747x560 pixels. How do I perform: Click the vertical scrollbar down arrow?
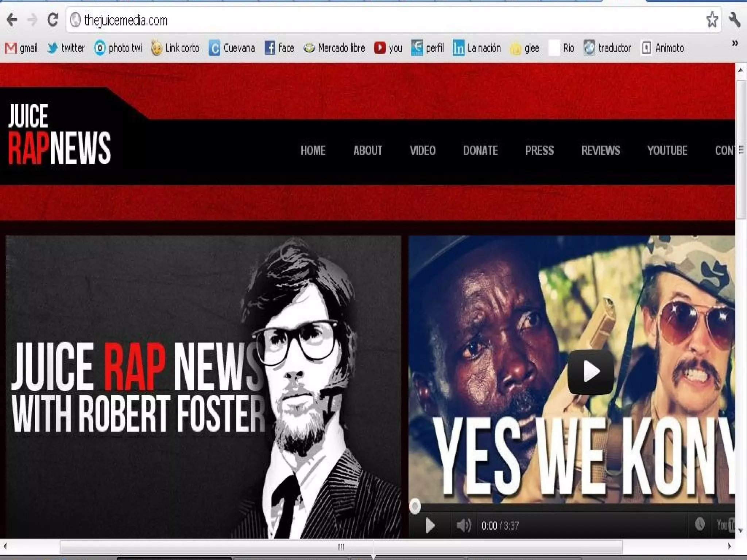[740, 531]
